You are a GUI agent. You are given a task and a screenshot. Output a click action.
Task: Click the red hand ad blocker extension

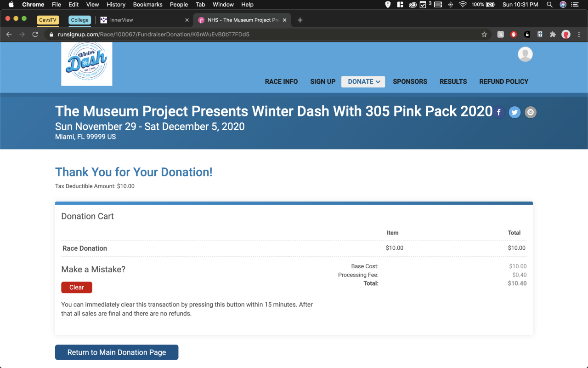[x=514, y=34]
